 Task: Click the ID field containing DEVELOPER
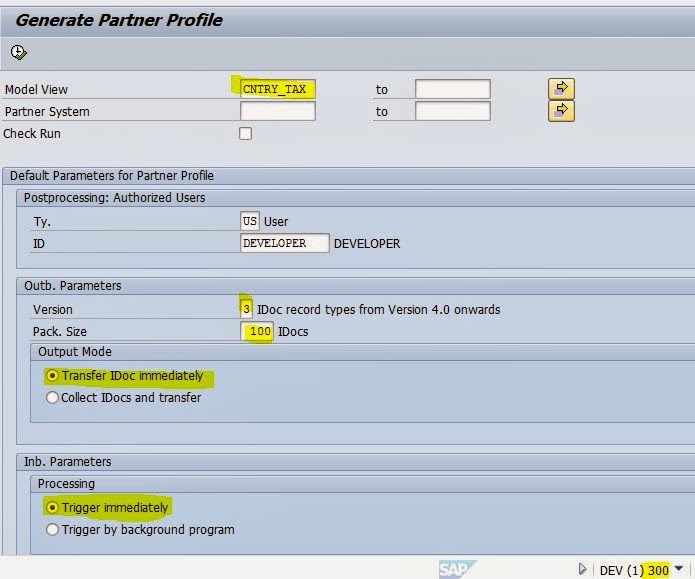point(285,243)
